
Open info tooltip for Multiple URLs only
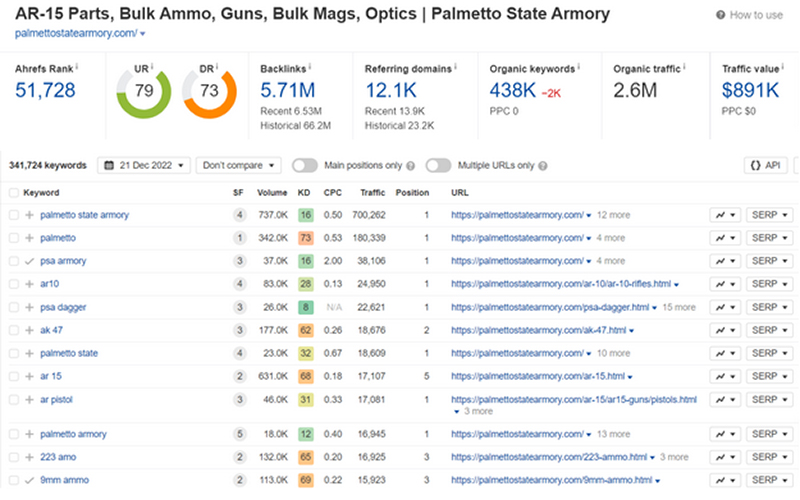point(543,166)
